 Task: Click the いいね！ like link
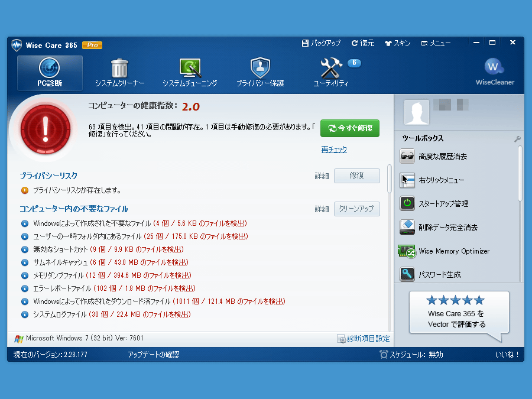click(507, 355)
